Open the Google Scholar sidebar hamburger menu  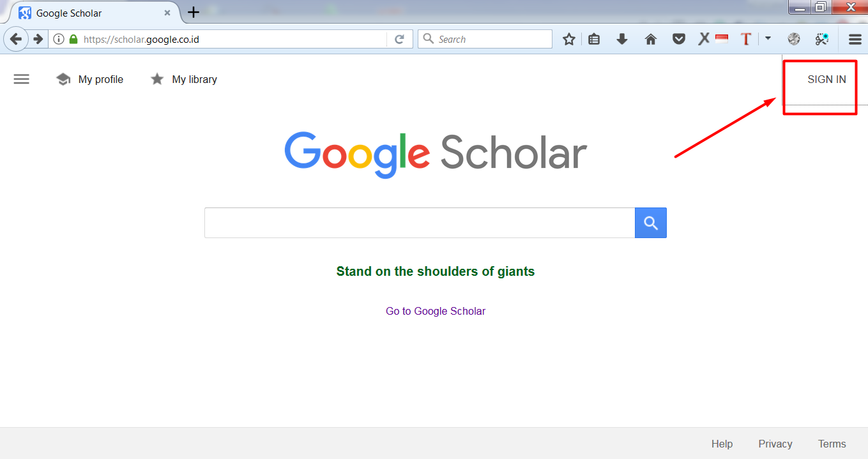[x=22, y=79]
